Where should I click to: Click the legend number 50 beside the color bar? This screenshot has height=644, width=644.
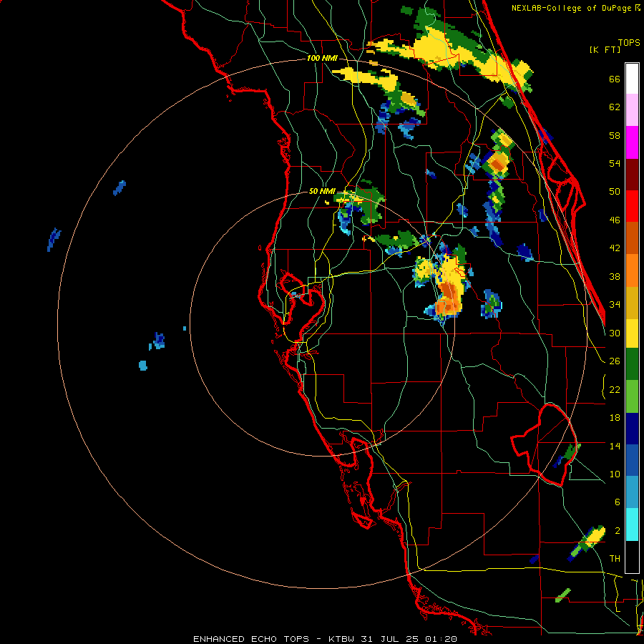coord(615,192)
